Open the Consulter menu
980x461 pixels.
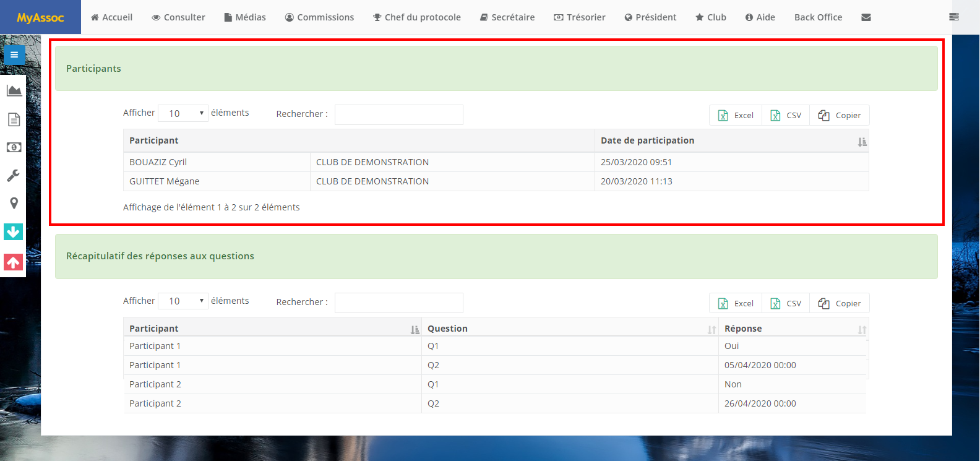[178, 17]
